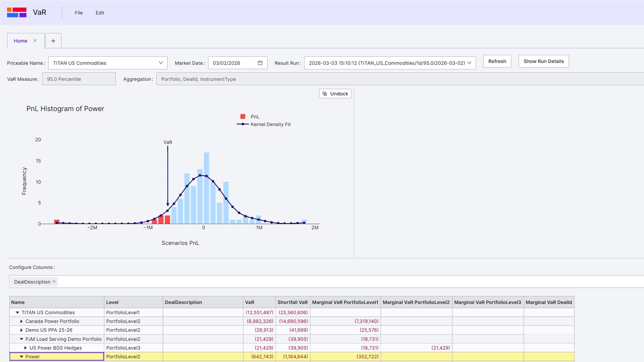The height and width of the screenshot is (362, 644).
Task: Expand the Demo US PPA 25-26 row
Action: click(x=21, y=330)
